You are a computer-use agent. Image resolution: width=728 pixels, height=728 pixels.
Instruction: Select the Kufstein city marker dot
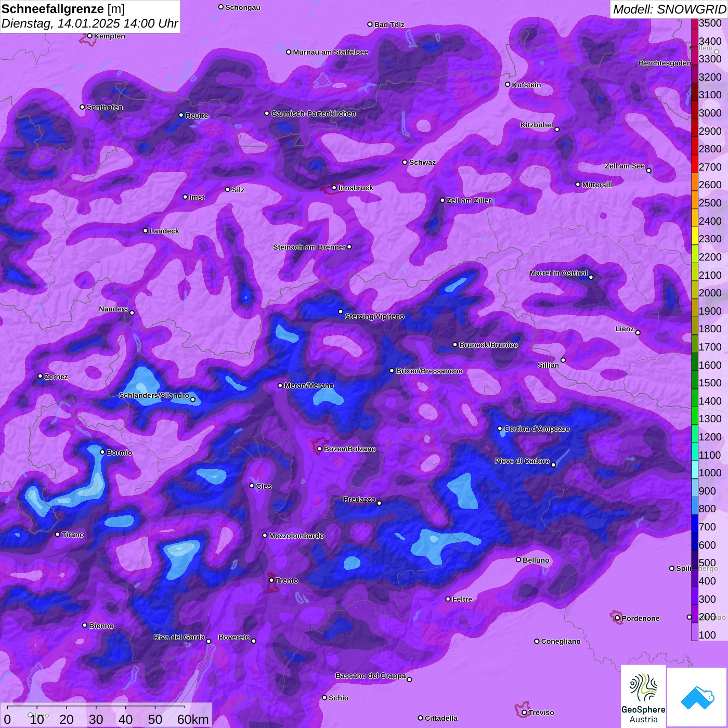(x=508, y=84)
